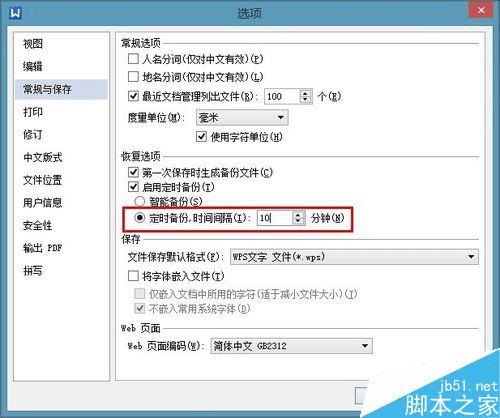Toggle 第一次保存时生成备份文件 checkbox
Screen dimensions: 500x418
point(133,172)
